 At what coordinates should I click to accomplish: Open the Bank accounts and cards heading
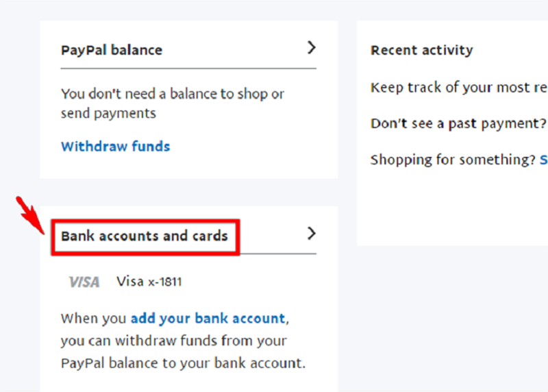point(145,236)
